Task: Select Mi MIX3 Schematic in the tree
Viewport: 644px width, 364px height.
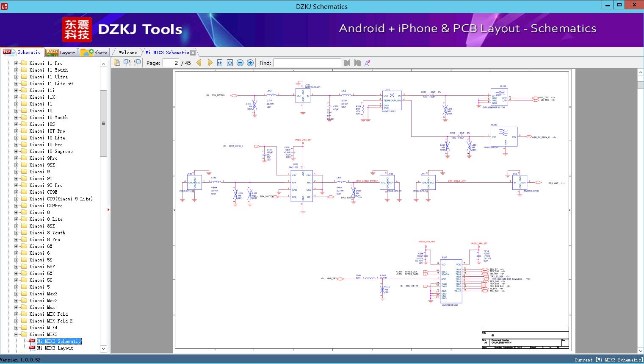Action: 59,341
